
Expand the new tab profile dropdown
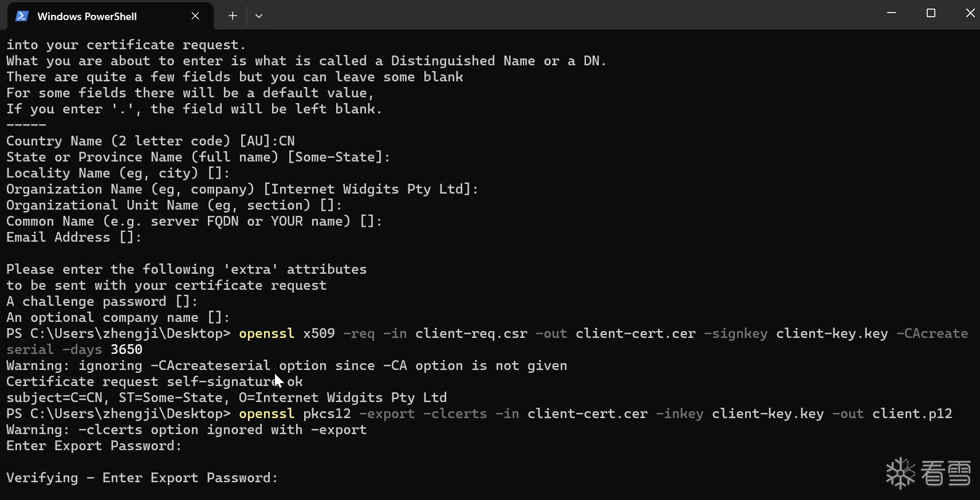[259, 16]
